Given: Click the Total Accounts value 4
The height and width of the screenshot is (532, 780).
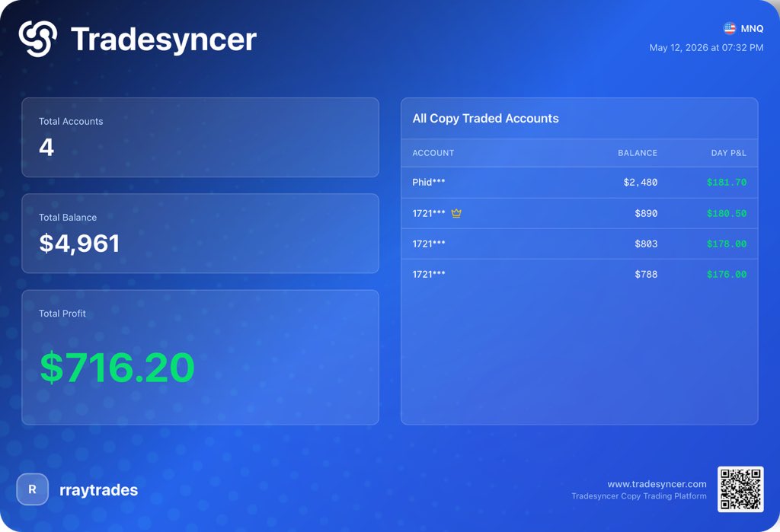Looking at the screenshot, I should pos(46,147).
